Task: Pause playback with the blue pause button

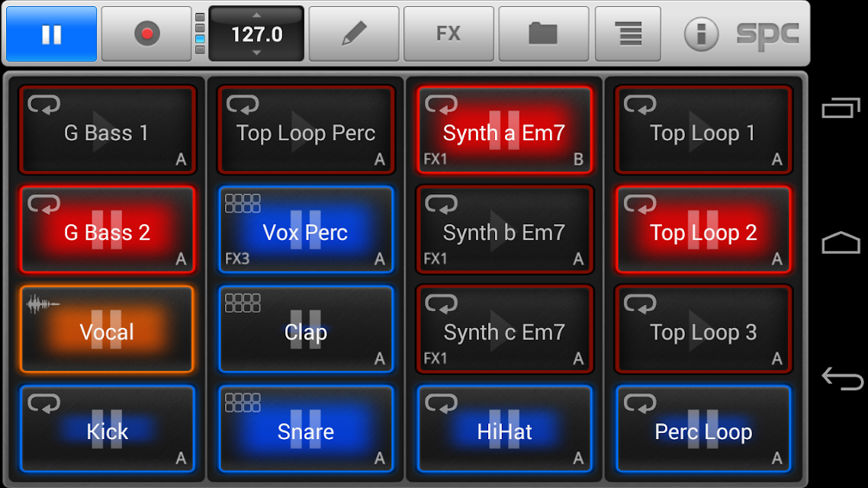Action: [x=51, y=34]
